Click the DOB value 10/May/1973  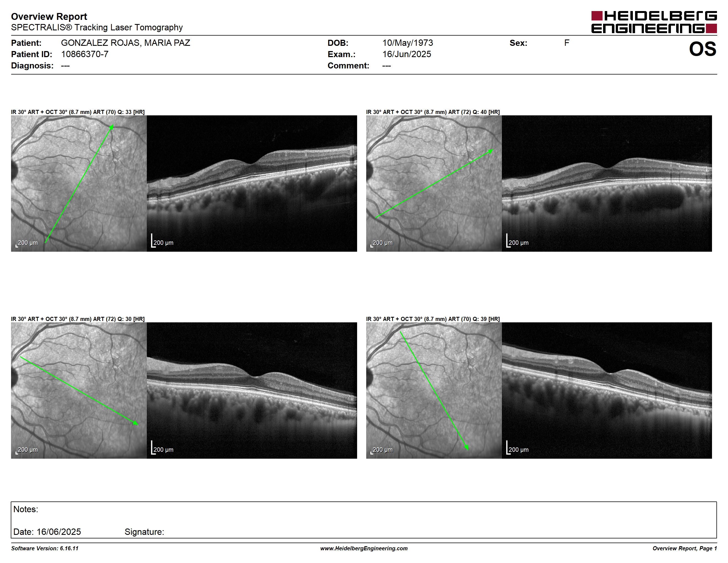tap(407, 43)
